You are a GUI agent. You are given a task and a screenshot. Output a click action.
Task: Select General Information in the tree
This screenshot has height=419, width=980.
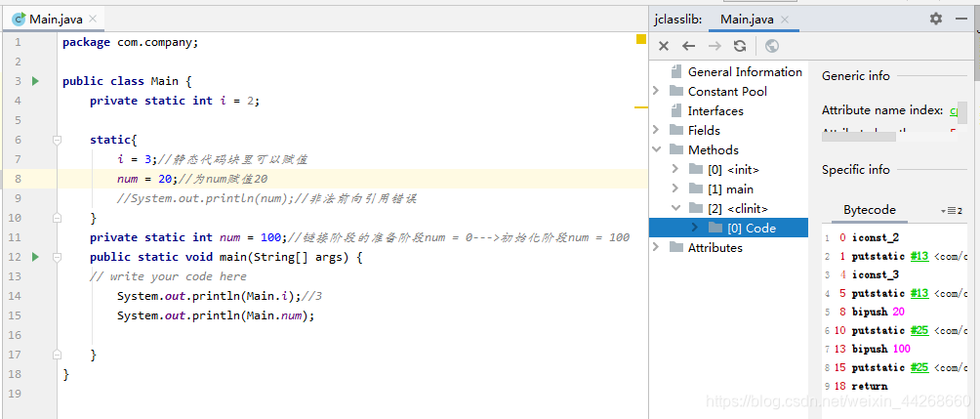(745, 72)
